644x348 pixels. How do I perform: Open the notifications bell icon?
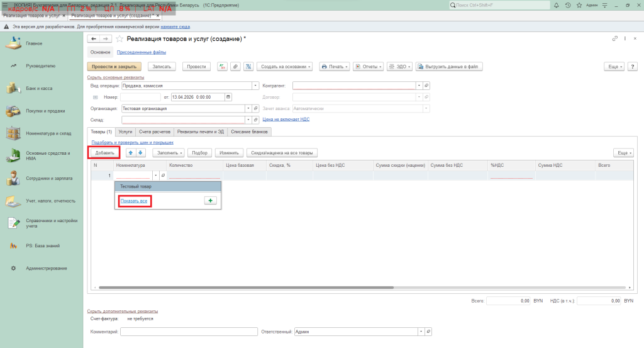[x=558, y=5]
